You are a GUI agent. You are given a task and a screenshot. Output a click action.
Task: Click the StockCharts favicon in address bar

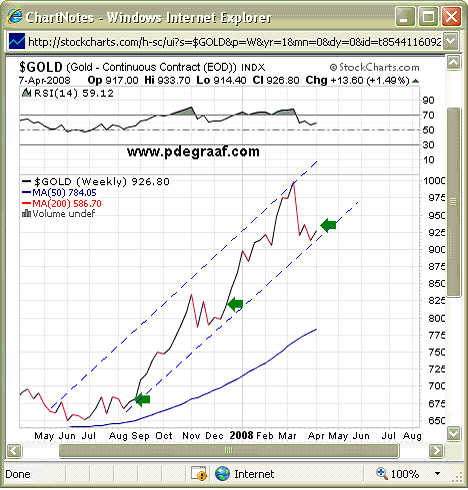pyautogui.click(x=16, y=41)
